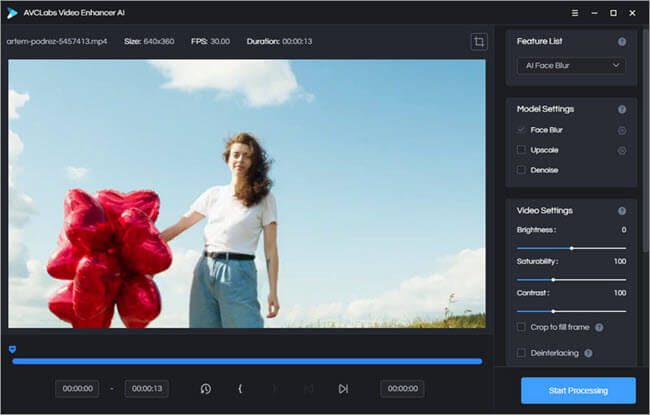Screen dimensions: 650x415
Task: Click the crop tool icon above preview
Action: [x=480, y=42]
